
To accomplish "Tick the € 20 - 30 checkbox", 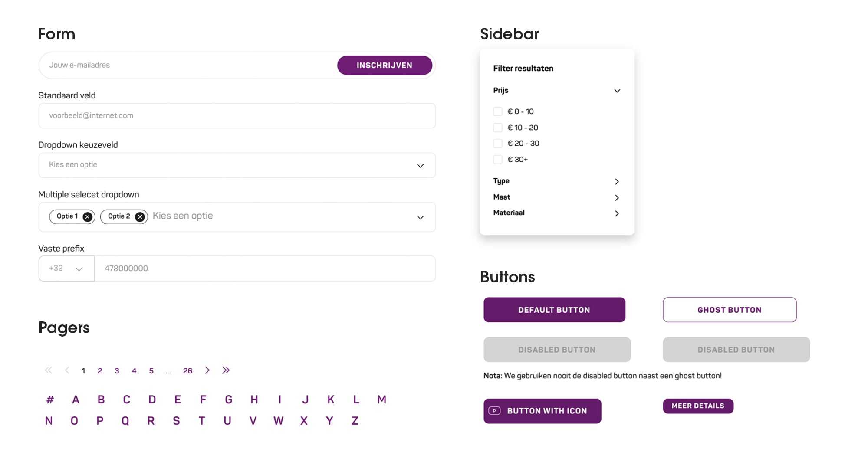I will 498,144.
